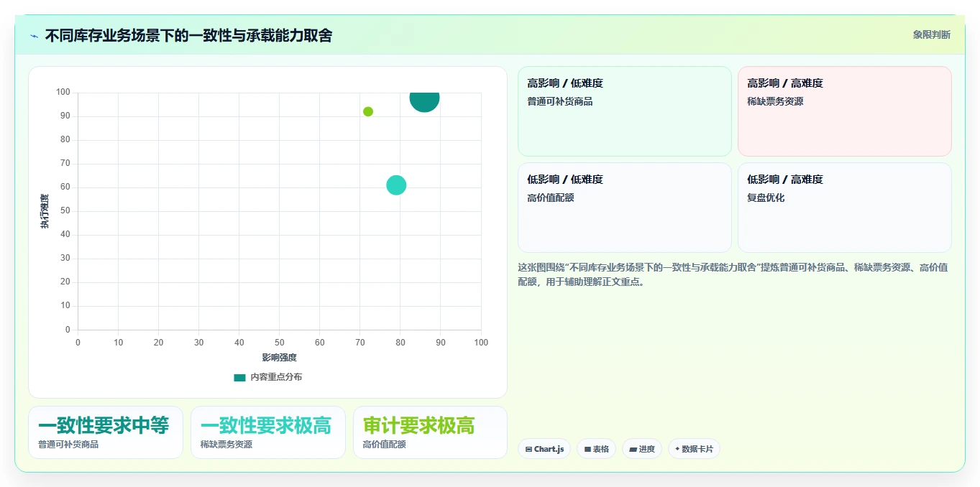Open the Chart.js tag pill
The height and width of the screenshot is (487, 980).
(544, 449)
